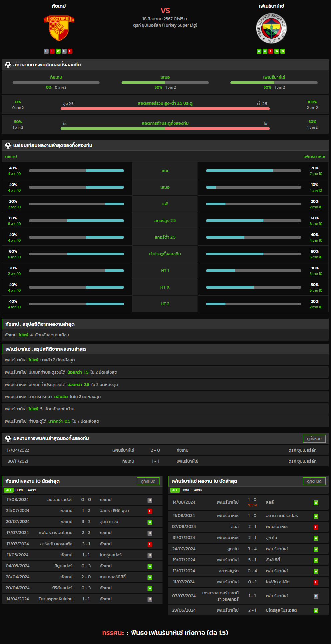Click Fenerbahçe's 70% win progress bar
Screen dimensions: 331x644
coord(254,171)
